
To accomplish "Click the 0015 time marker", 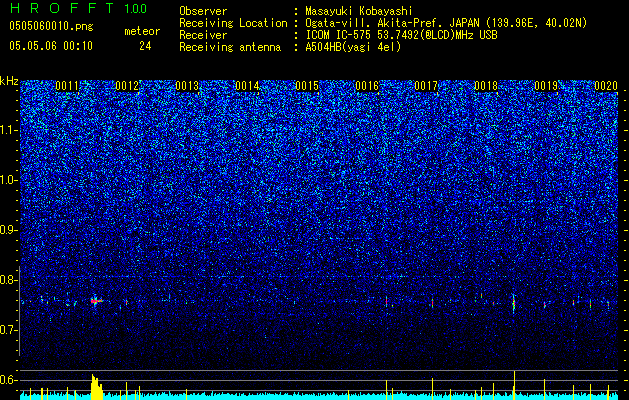I will [x=307, y=86].
